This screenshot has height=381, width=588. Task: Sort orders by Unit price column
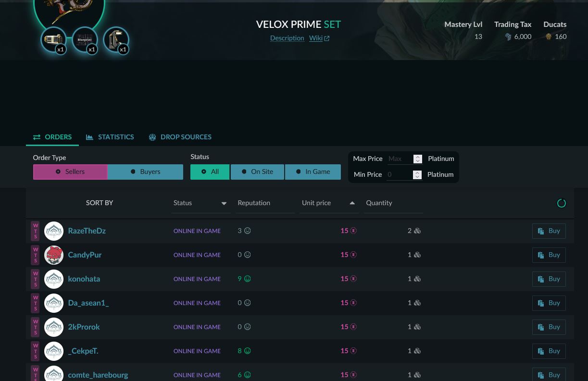click(x=329, y=203)
